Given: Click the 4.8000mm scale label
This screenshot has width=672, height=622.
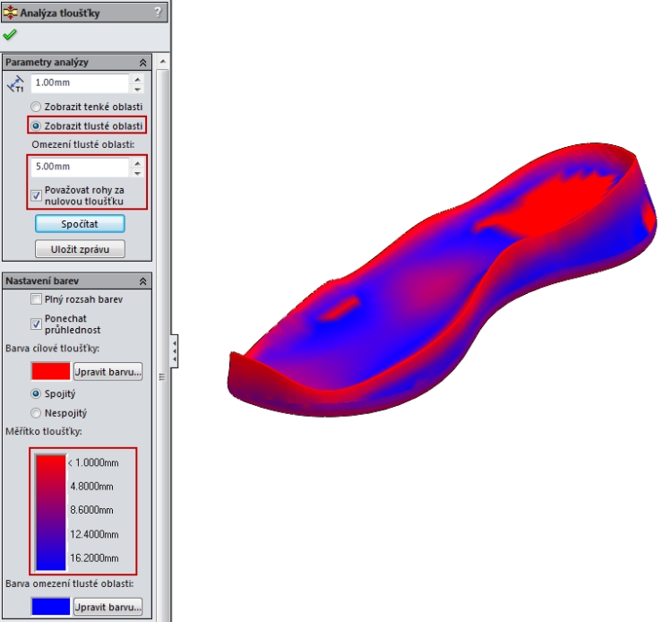Looking at the screenshot, I should click(x=91, y=487).
